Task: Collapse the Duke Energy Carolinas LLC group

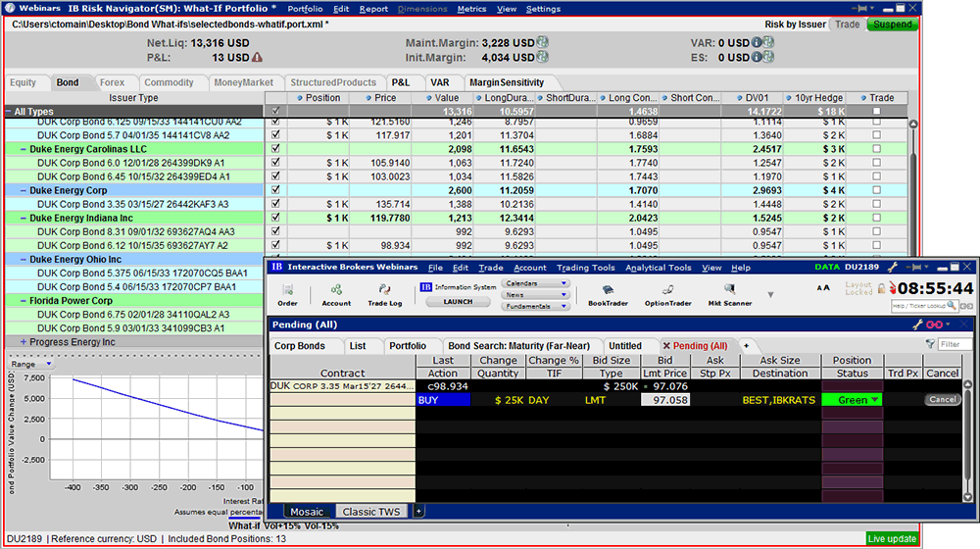Action: point(24,149)
